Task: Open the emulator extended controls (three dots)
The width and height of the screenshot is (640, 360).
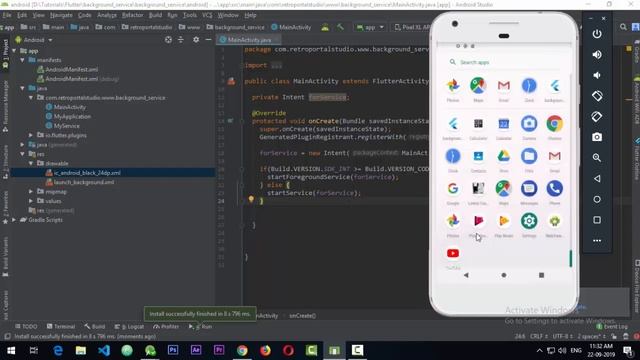Action: (597, 240)
